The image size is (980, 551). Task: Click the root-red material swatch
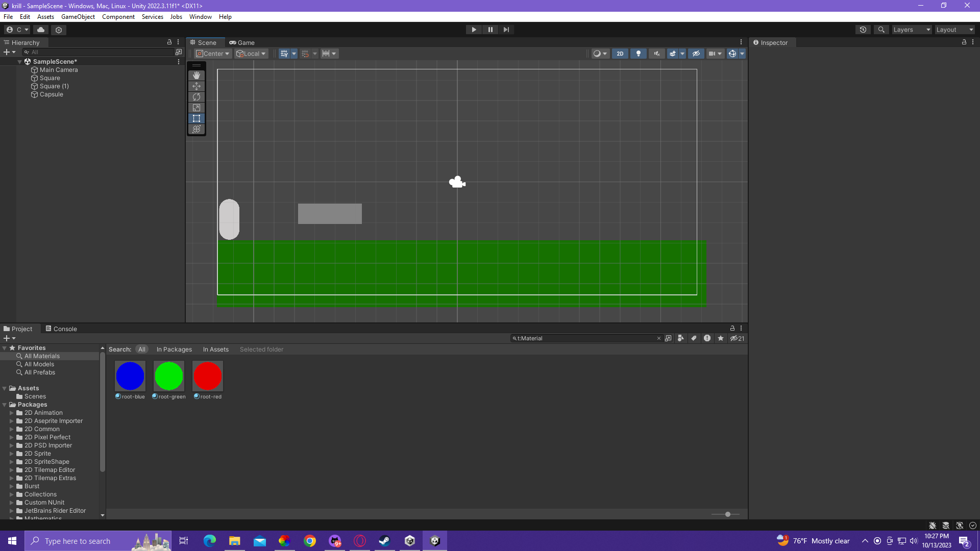[x=207, y=376]
